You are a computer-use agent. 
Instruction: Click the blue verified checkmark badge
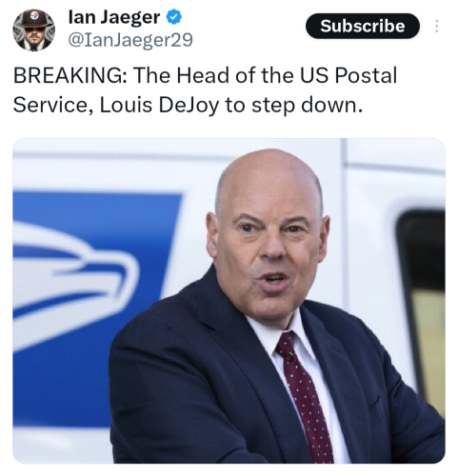[174, 17]
